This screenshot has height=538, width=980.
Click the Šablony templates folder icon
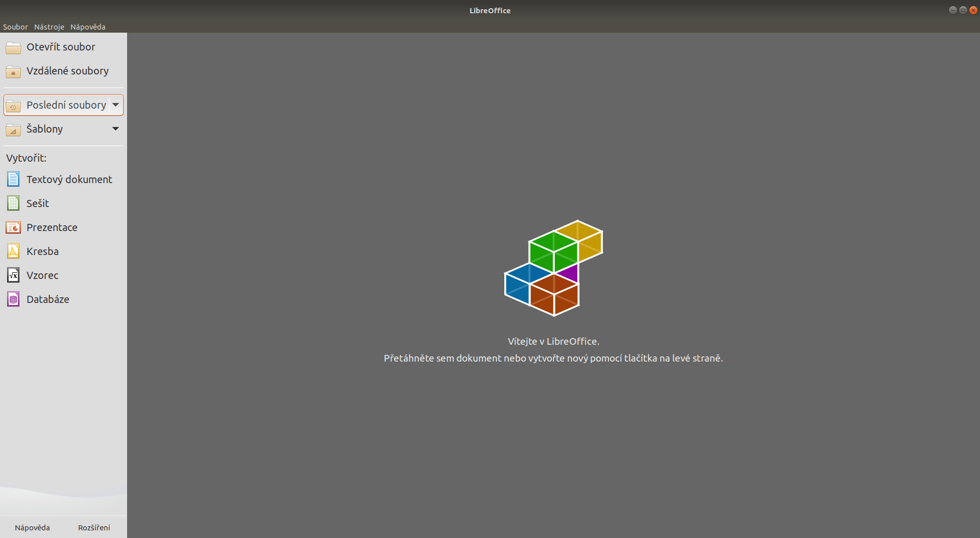(x=13, y=130)
